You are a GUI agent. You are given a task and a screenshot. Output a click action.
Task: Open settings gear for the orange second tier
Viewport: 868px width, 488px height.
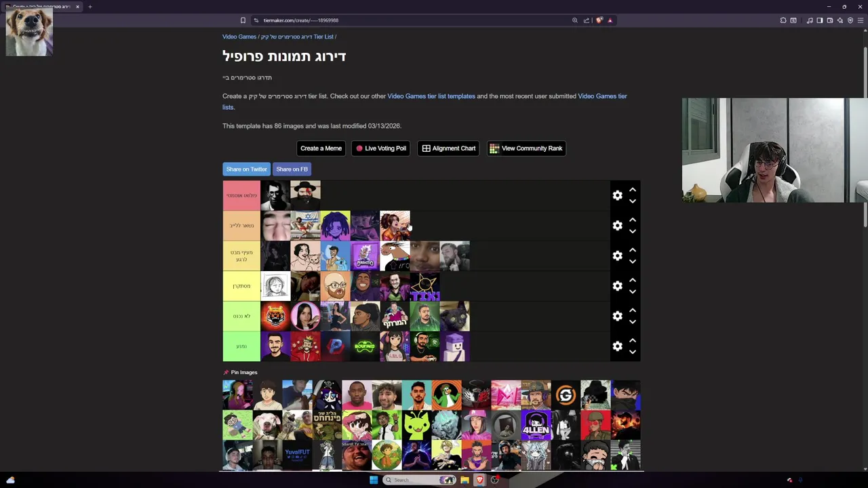pos(617,226)
